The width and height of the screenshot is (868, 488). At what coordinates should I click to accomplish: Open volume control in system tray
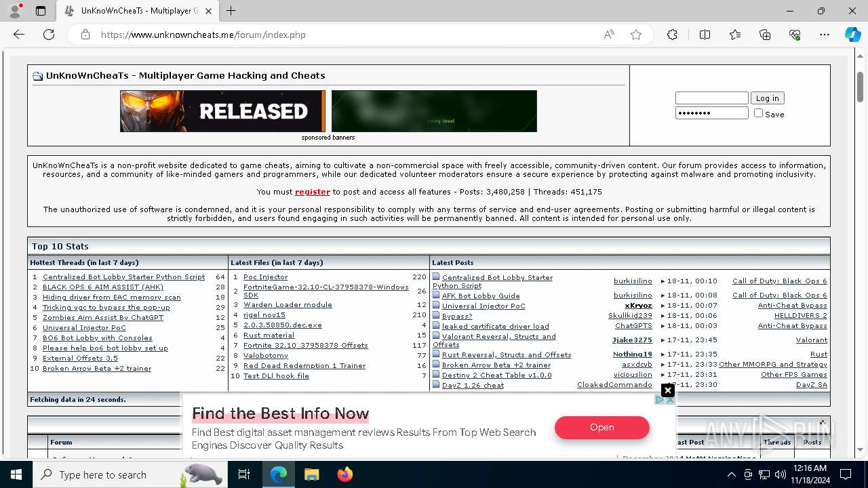point(780,474)
